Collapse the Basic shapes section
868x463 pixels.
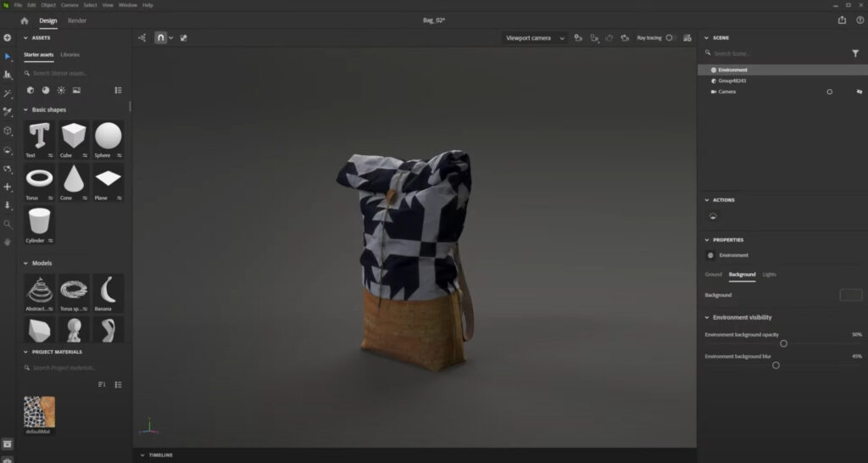coord(25,109)
